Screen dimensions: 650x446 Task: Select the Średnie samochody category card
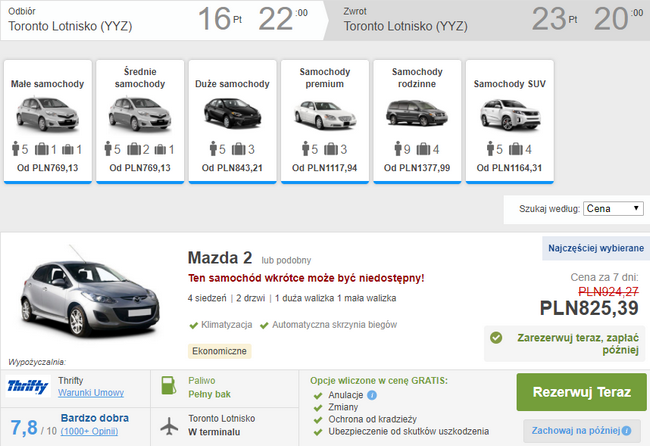pos(140,121)
